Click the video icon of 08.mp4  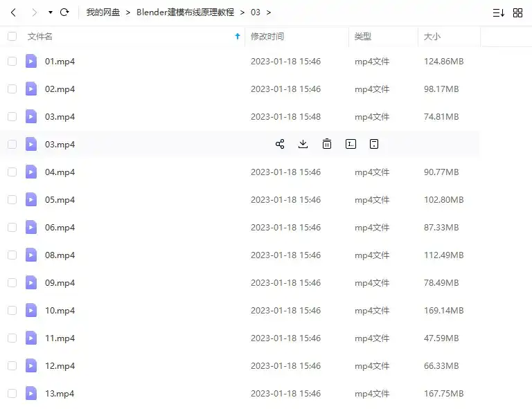coord(31,255)
